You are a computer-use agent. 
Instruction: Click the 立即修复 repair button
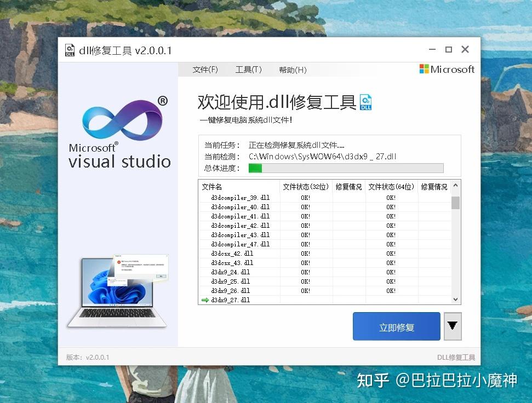[x=396, y=326]
